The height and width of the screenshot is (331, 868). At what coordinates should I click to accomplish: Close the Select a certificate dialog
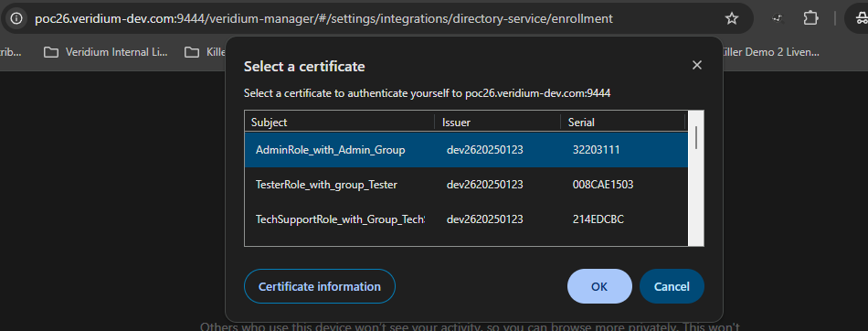pos(697,65)
